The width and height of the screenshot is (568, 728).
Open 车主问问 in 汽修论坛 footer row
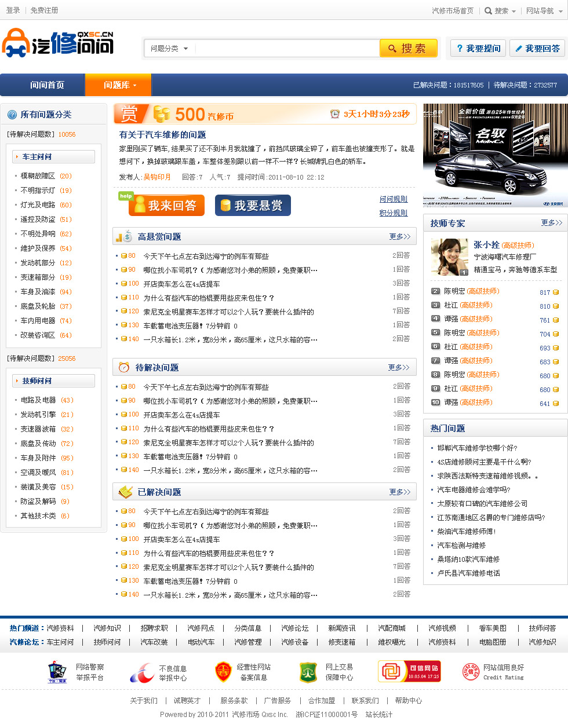click(60, 642)
